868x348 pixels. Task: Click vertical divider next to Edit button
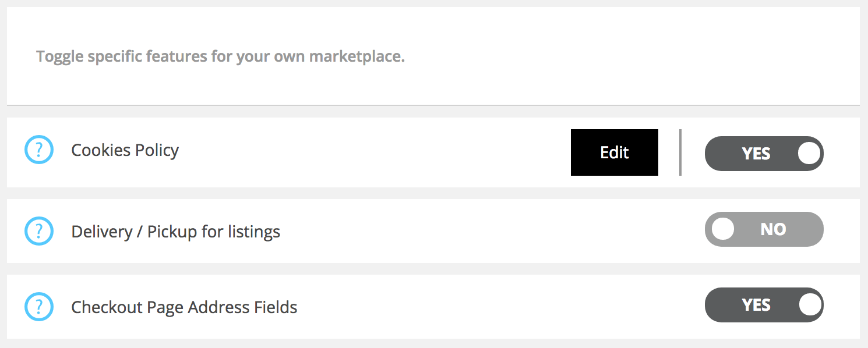pos(680,152)
